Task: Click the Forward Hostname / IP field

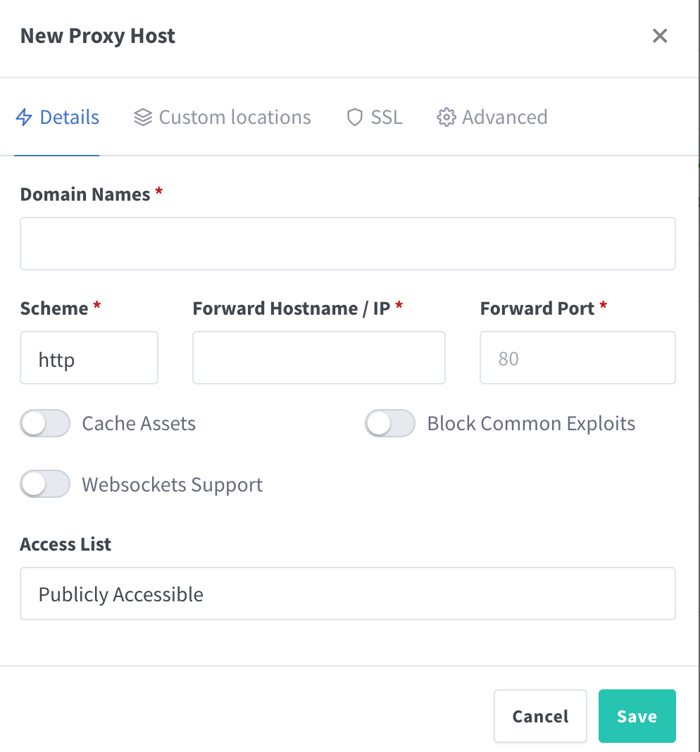Action: tap(318, 358)
